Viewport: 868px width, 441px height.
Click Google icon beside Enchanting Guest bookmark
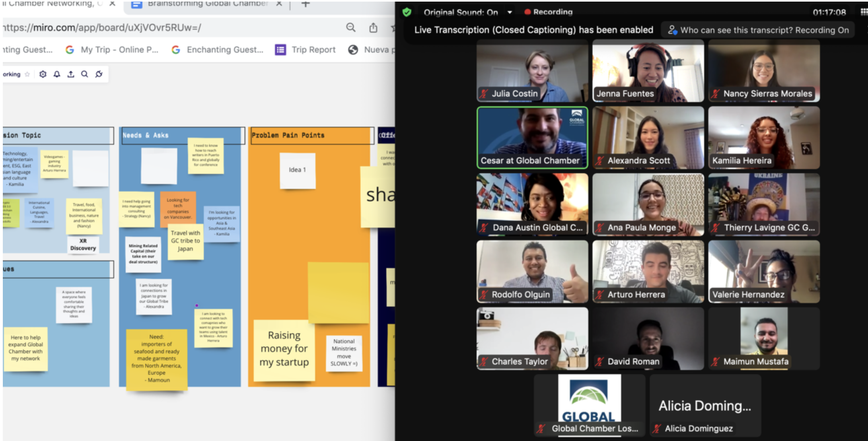[x=176, y=49]
